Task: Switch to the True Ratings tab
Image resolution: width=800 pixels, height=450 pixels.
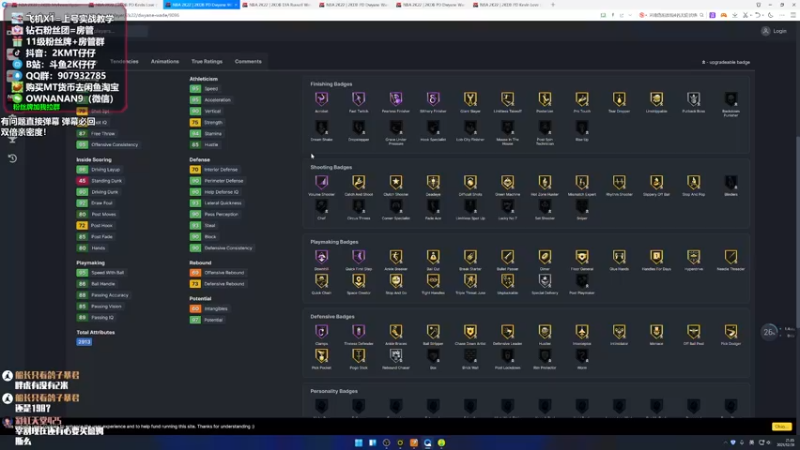Action: (x=207, y=61)
